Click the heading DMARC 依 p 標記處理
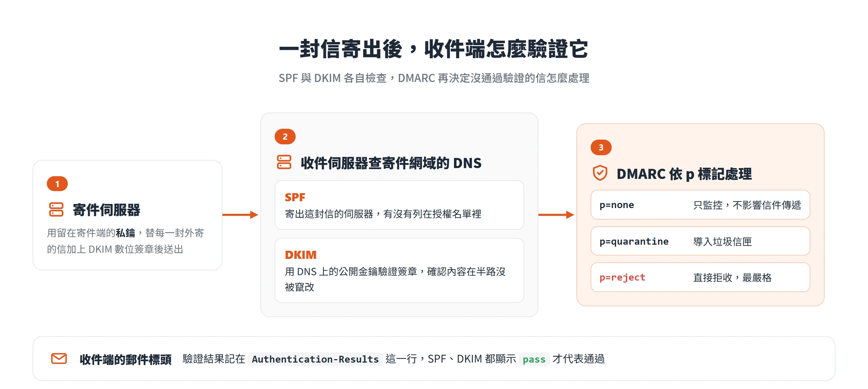The width and height of the screenshot is (868, 389). coord(684,174)
